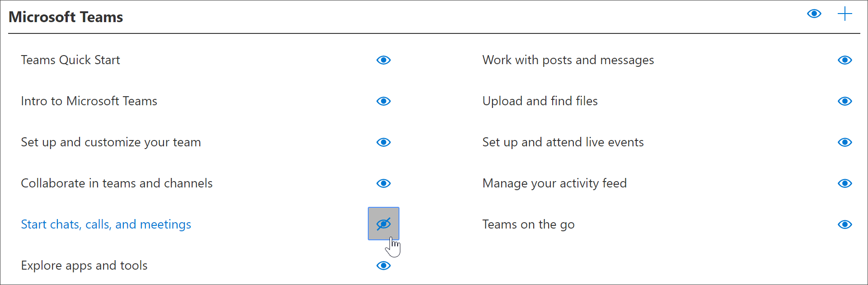
Task: Open Start chats, calls, and meetings link
Action: click(106, 224)
